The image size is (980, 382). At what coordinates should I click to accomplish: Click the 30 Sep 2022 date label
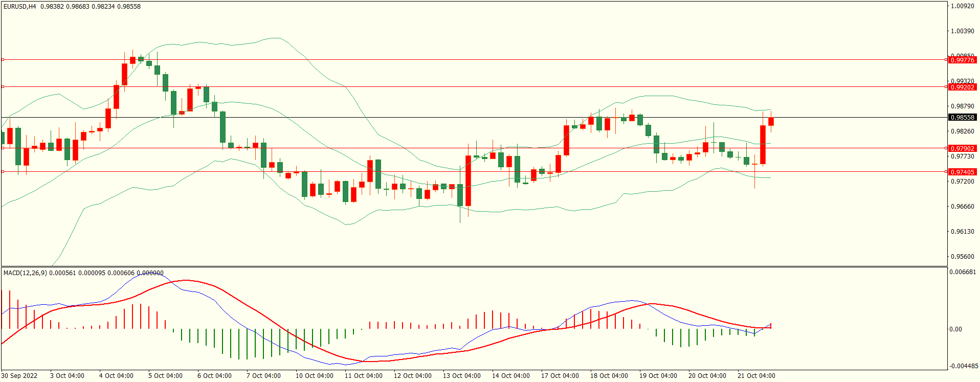click(x=19, y=376)
